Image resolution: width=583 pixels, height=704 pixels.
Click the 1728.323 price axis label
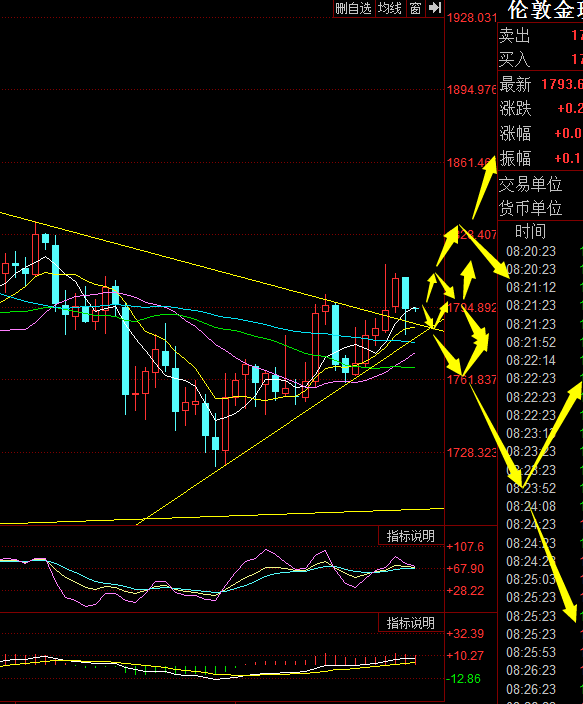click(x=472, y=453)
